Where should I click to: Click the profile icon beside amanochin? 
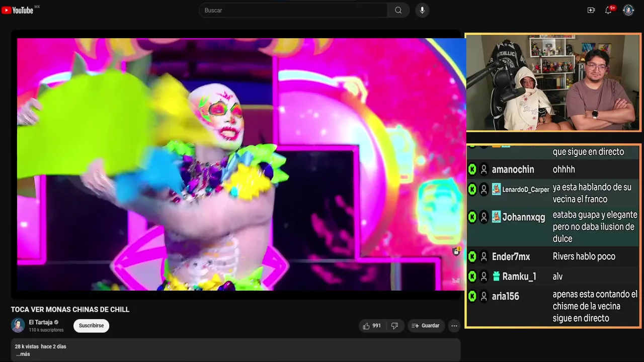pyautogui.click(x=484, y=169)
